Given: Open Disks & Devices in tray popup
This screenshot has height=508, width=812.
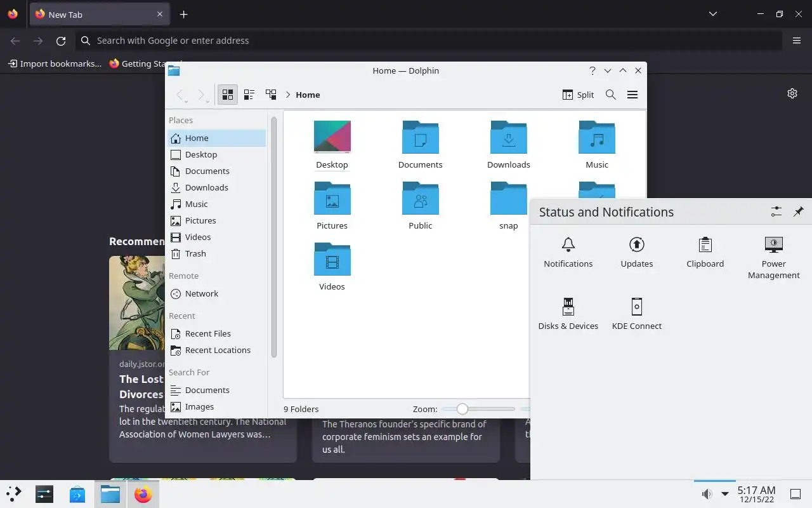Looking at the screenshot, I should coord(568,314).
